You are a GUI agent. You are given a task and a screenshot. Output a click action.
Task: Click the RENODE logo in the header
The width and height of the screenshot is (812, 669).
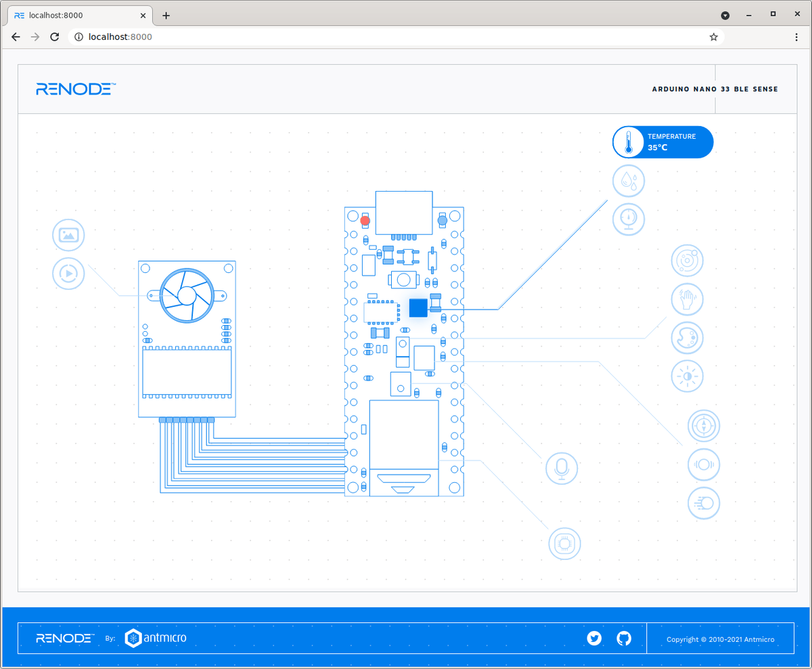(74, 89)
